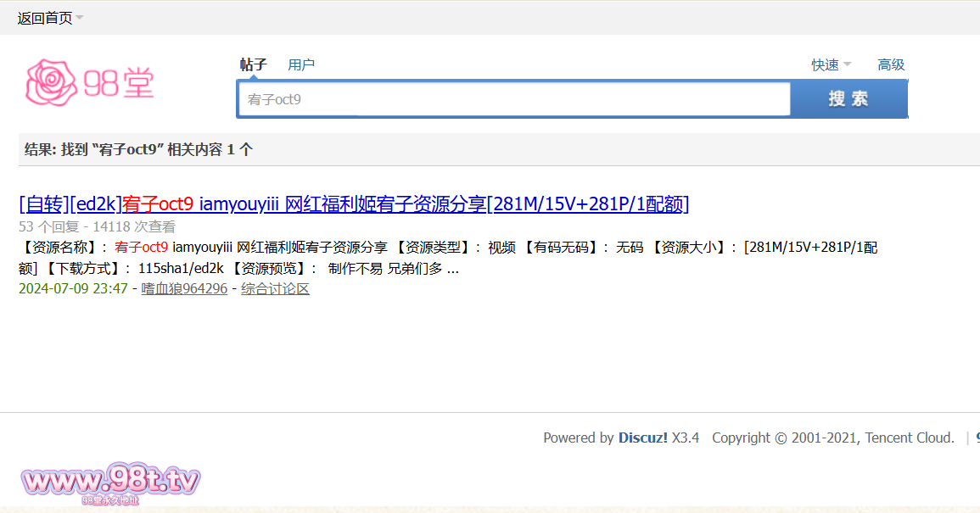Click the 98堂 logo text
The height and width of the screenshot is (513, 980).
119,83
